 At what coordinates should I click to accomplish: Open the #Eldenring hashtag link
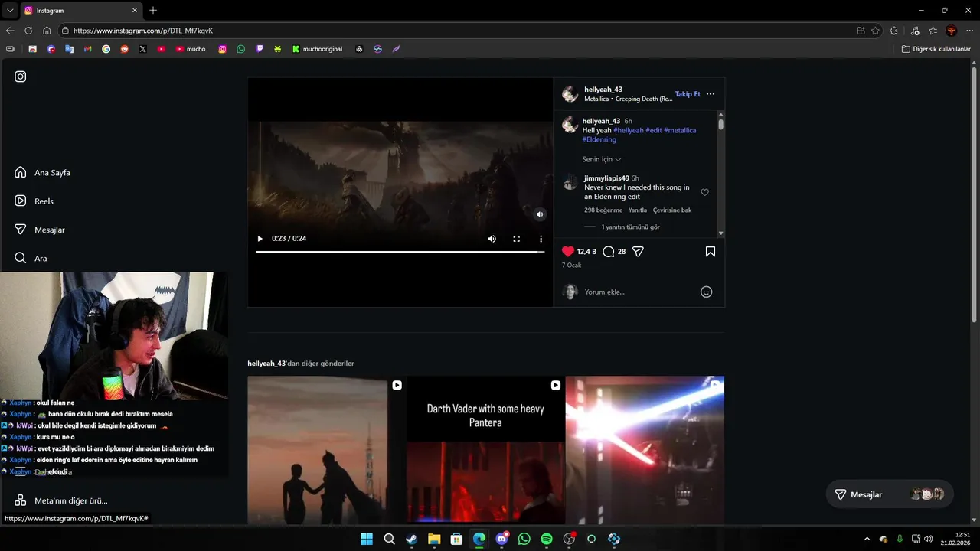pos(599,139)
